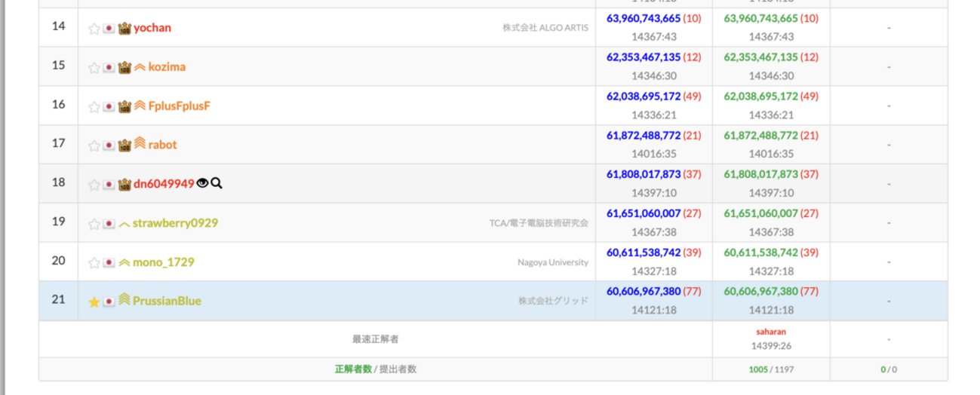Click rank chevron icon beside FplusFplusF
The width and height of the screenshot is (980, 395).
pyautogui.click(x=140, y=106)
